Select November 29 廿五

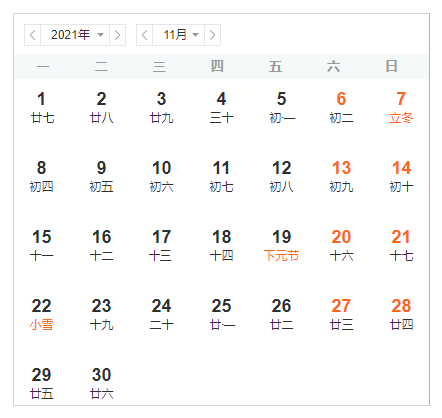pos(42,384)
